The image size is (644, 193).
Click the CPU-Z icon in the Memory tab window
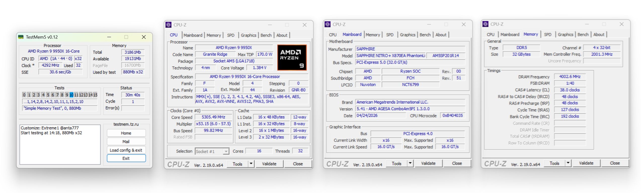(486, 24)
